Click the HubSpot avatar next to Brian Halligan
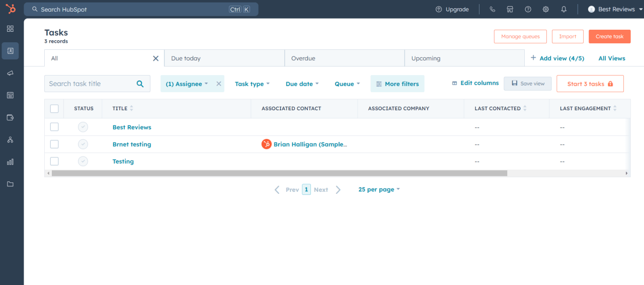This screenshot has width=644, height=285. [267, 144]
